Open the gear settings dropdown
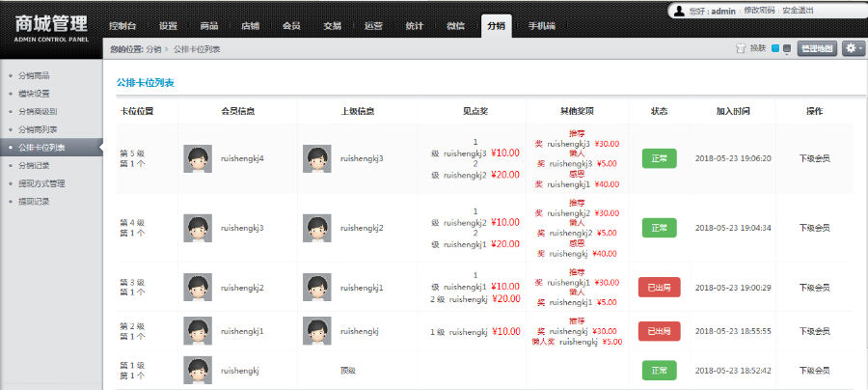The width and height of the screenshot is (868, 390). (854, 48)
